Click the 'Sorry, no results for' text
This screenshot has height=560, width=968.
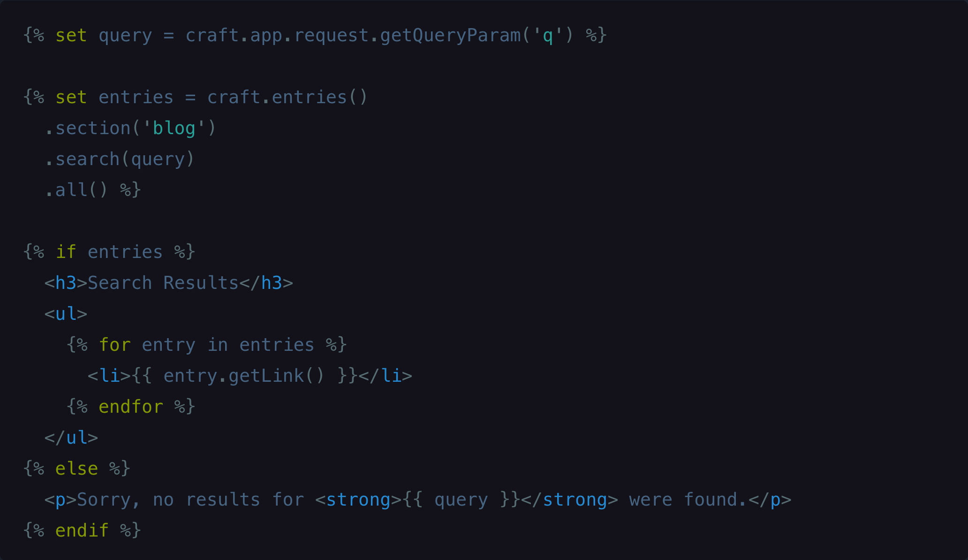point(190,500)
